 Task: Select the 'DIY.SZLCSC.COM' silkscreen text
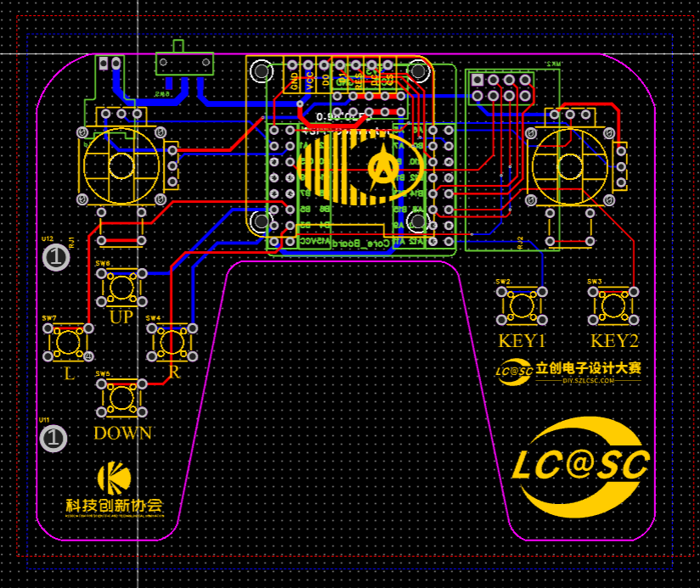click(x=588, y=381)
